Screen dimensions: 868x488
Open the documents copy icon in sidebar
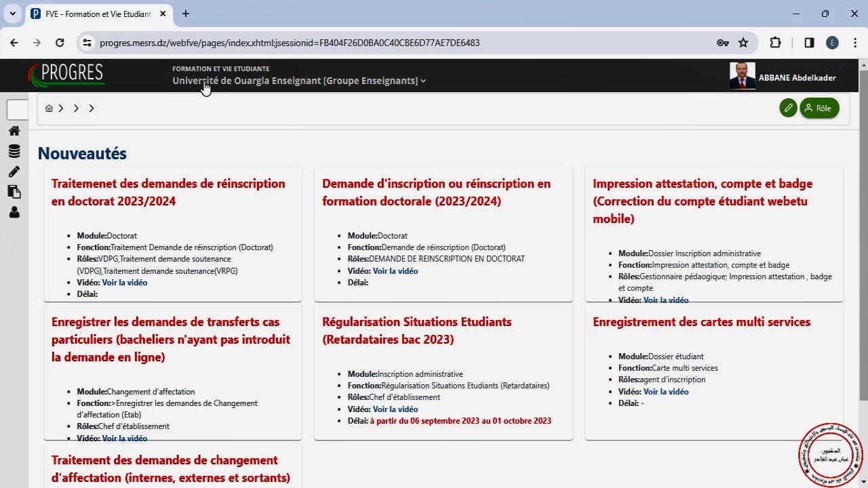pos(14,192)
